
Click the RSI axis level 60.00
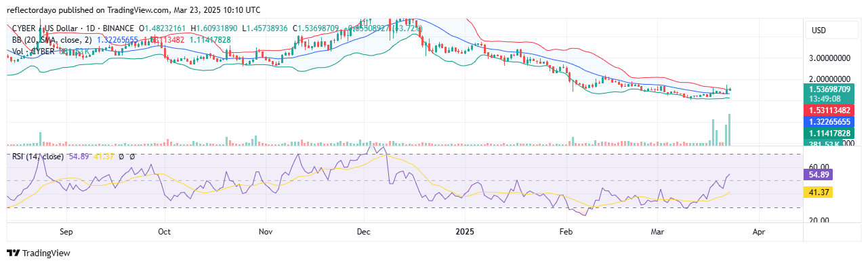(819, 166)
